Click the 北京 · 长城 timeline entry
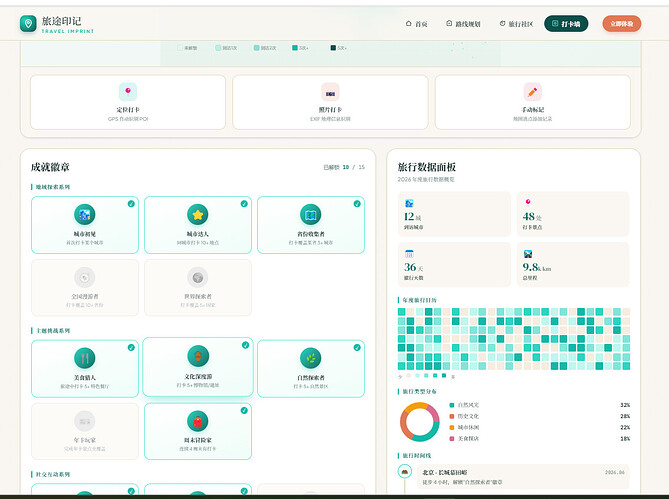This screenshot has width=669, height=499. point(523,477)
